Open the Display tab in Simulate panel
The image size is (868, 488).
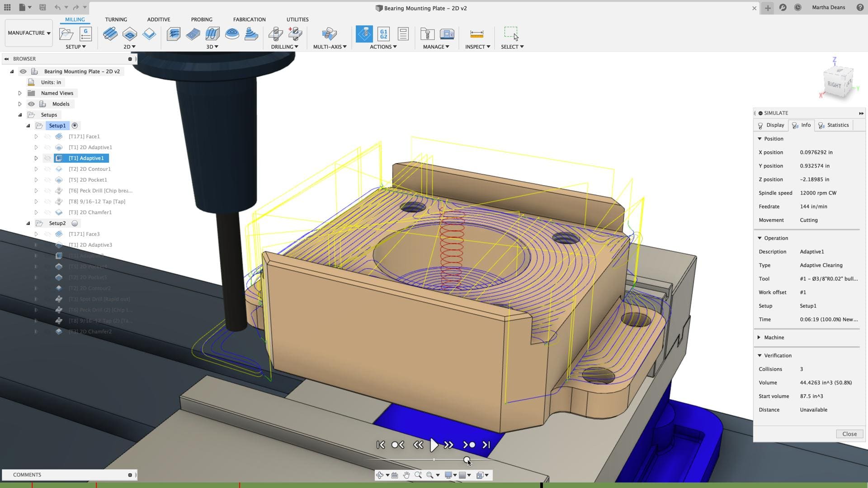click(771, 125)
